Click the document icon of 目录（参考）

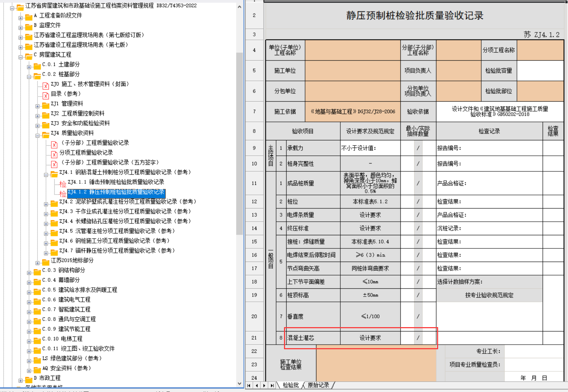46,96
